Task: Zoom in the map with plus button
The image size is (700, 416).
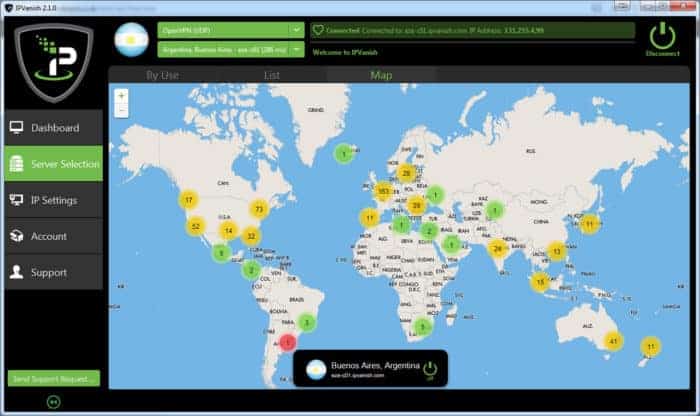Action: click(x=121, y=96)
